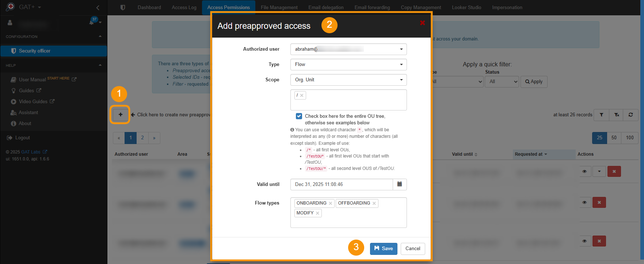Remove the MODIFY flow type tag
This screenshot has width=644, height=264.
(x=318, y=213)
